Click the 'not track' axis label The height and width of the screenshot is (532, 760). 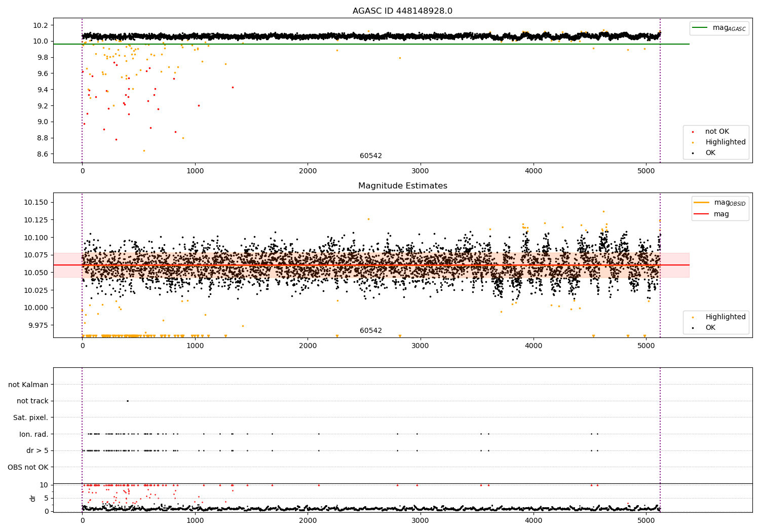32,401
